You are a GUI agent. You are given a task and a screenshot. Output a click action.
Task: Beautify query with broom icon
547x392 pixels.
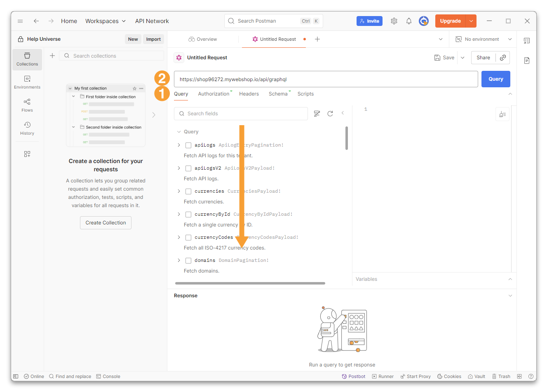[x=502, y=114]
